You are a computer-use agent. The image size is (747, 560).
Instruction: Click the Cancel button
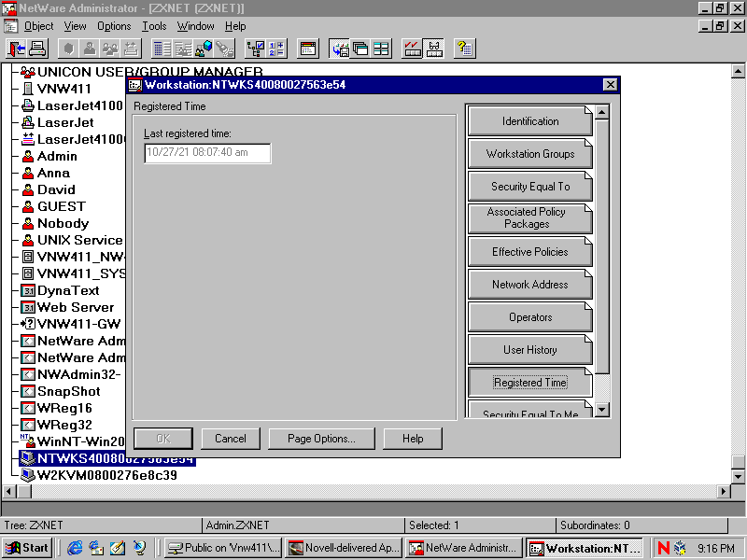click(231, 439)
